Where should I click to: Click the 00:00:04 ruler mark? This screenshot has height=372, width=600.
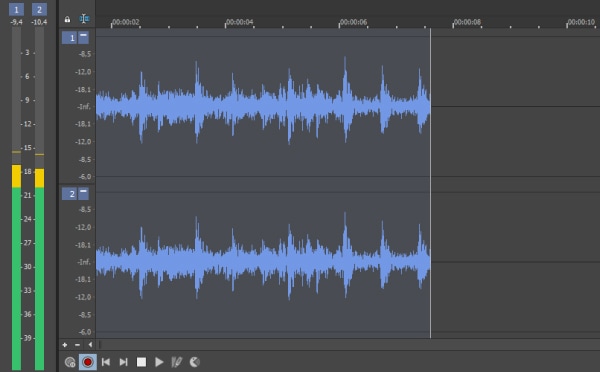click(240, 22)
